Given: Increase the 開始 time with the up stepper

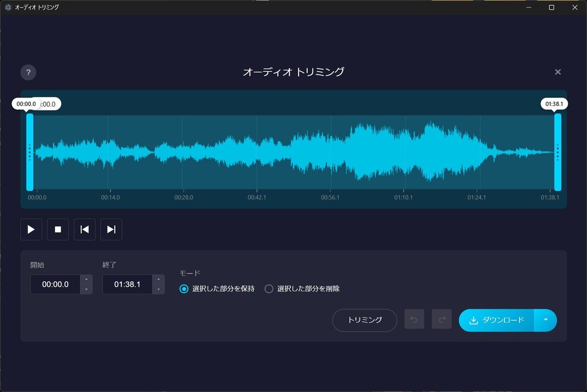Looking at the screenshot, I should coord(87,281).
